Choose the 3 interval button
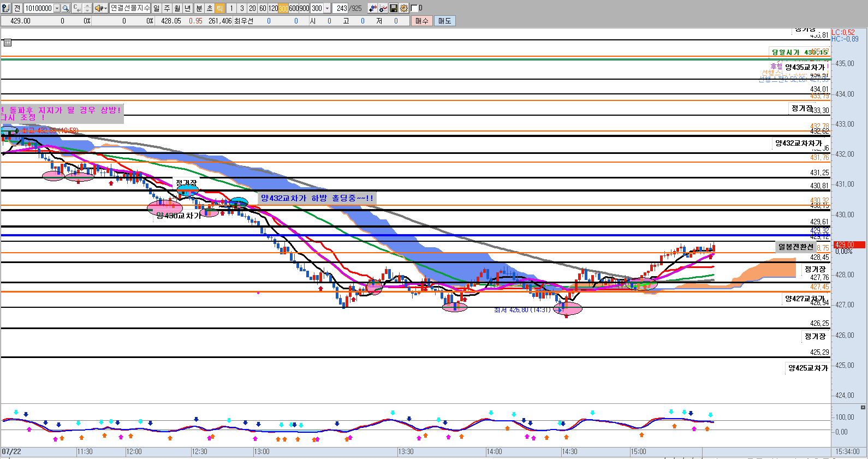This screenshot has height=459, width=868. tap(242, 8)
